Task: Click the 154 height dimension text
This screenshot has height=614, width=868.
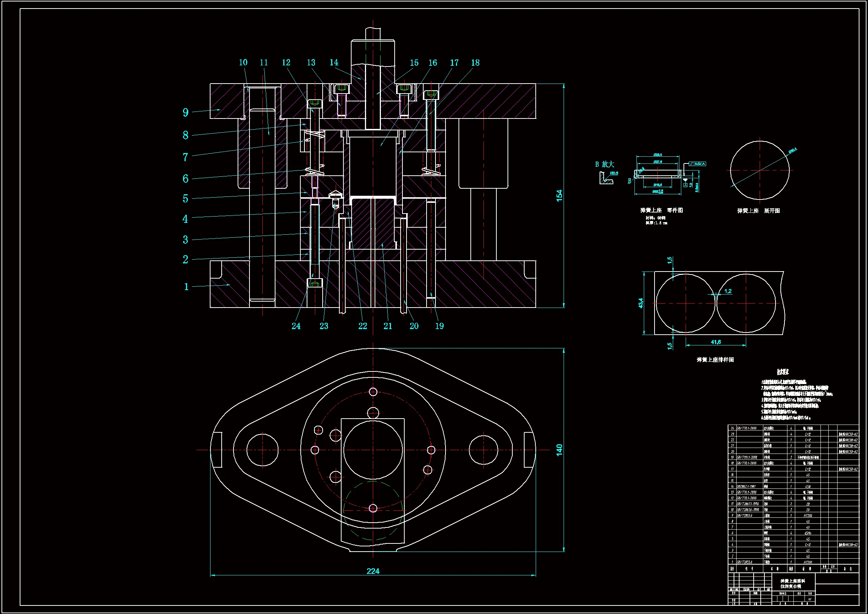Action: [x=559, y=195]
